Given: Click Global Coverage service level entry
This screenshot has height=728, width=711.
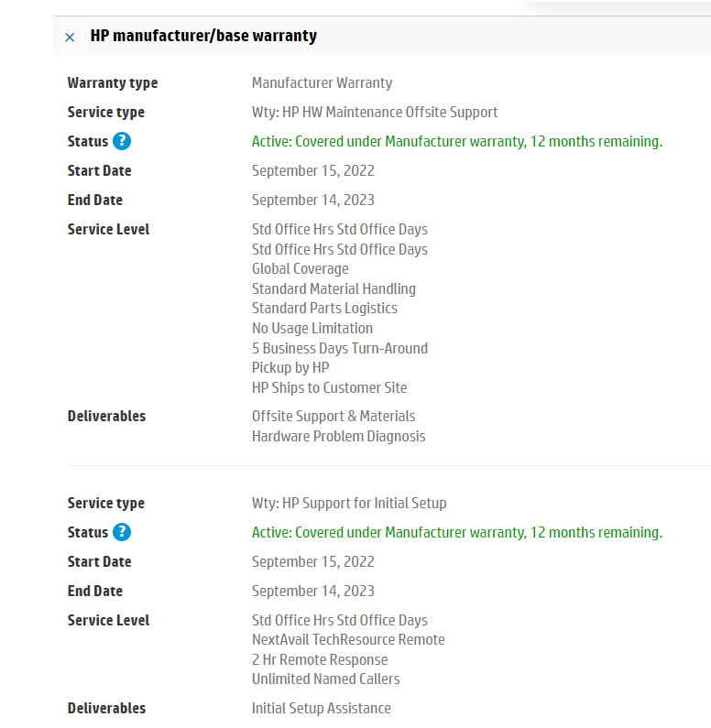Looking at the screenshot, I should coord(300,268).
